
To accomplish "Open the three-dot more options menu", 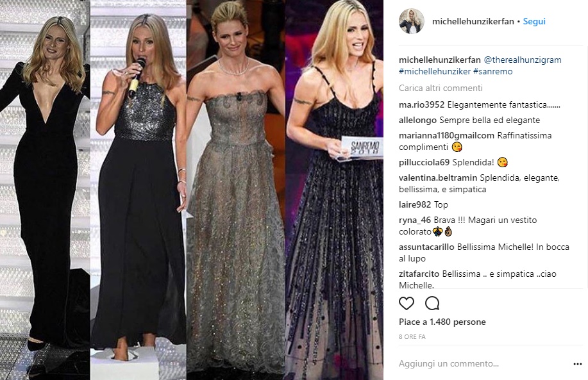I will [578, 364].
